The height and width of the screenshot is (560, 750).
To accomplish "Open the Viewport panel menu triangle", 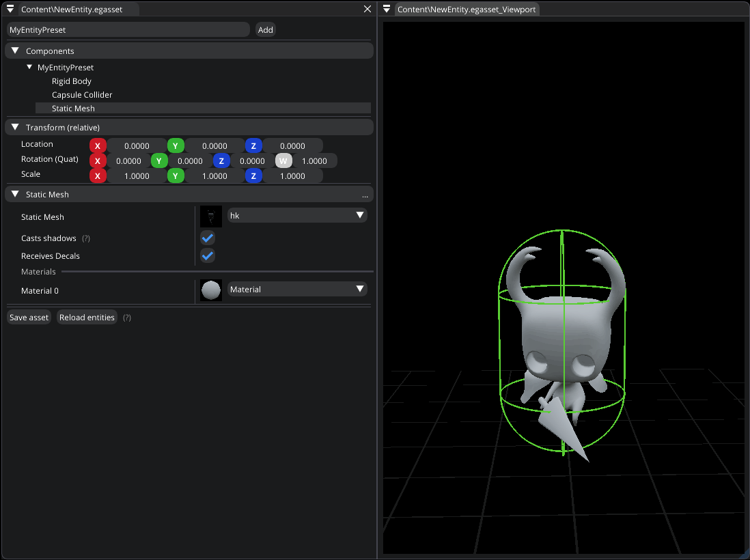I will [387, 9].
